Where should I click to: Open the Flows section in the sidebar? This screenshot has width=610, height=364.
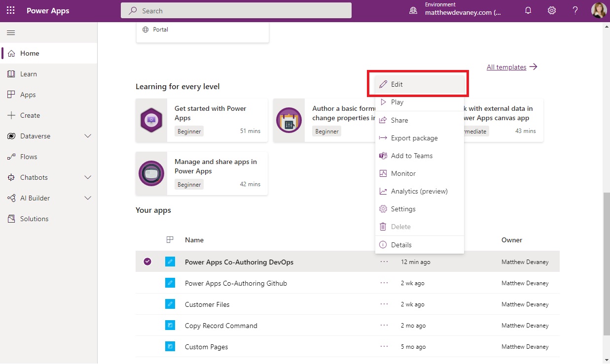pyautogui.click(x=30, y=157)
